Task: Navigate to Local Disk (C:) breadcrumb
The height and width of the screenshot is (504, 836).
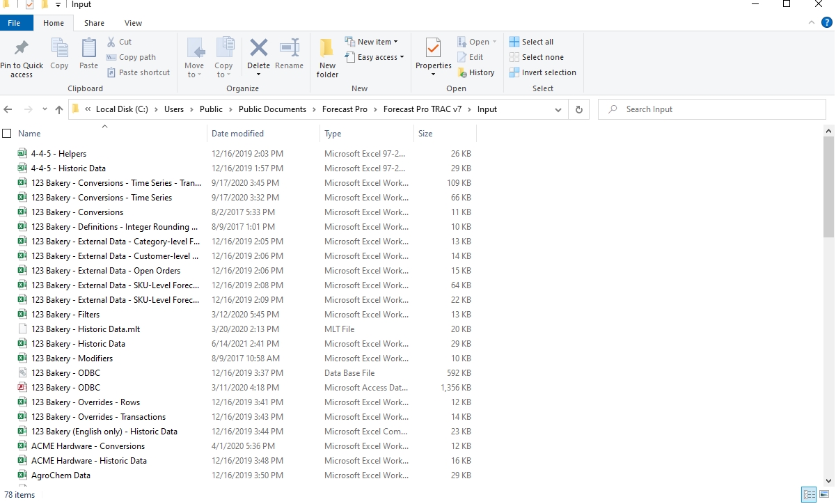Action: (122, 109)
